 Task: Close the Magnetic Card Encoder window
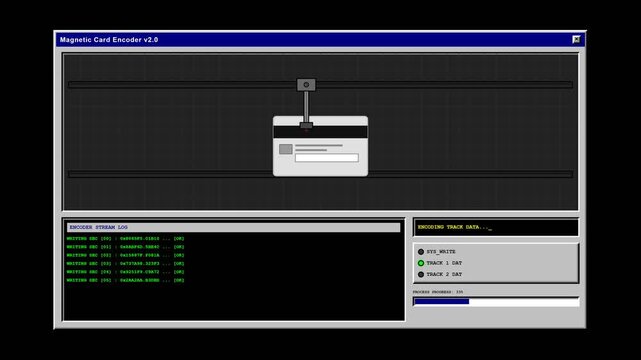pyautogui.click(x=576, y=40)
